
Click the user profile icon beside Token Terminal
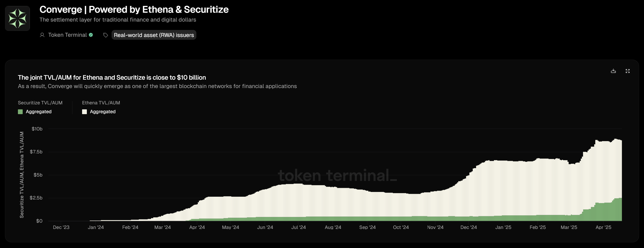click(x=42, y=35)
